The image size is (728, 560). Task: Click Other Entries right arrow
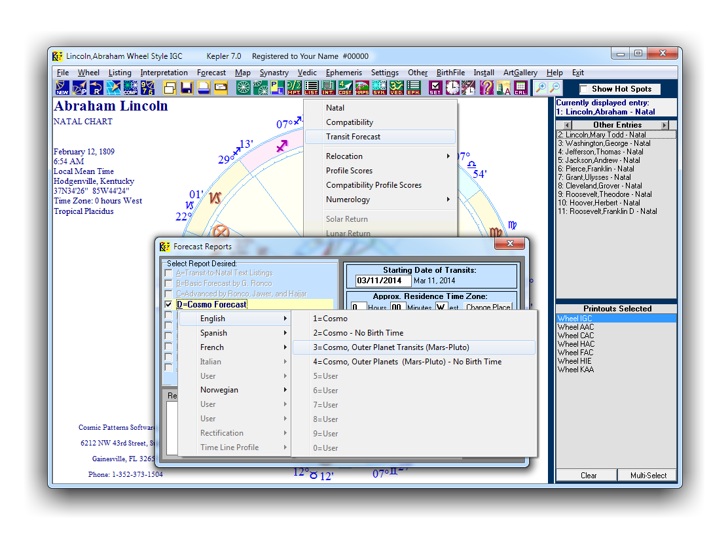point(665,125)
